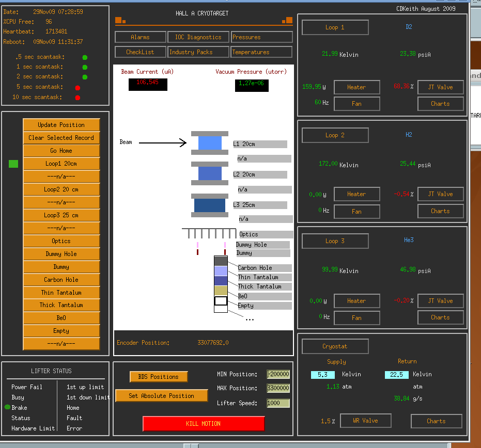
Task: Open Loop 3 detail panel
Action: pos(335,241)
